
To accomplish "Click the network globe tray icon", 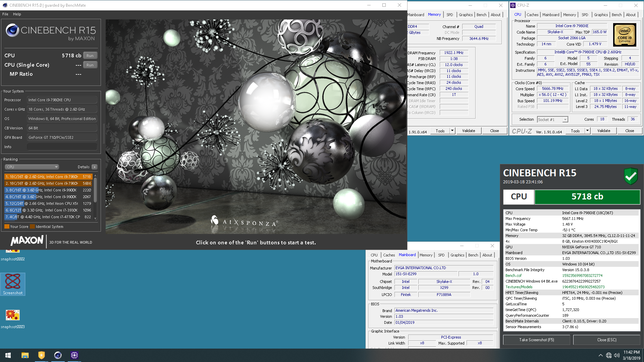I will click(x=609, y=355).
